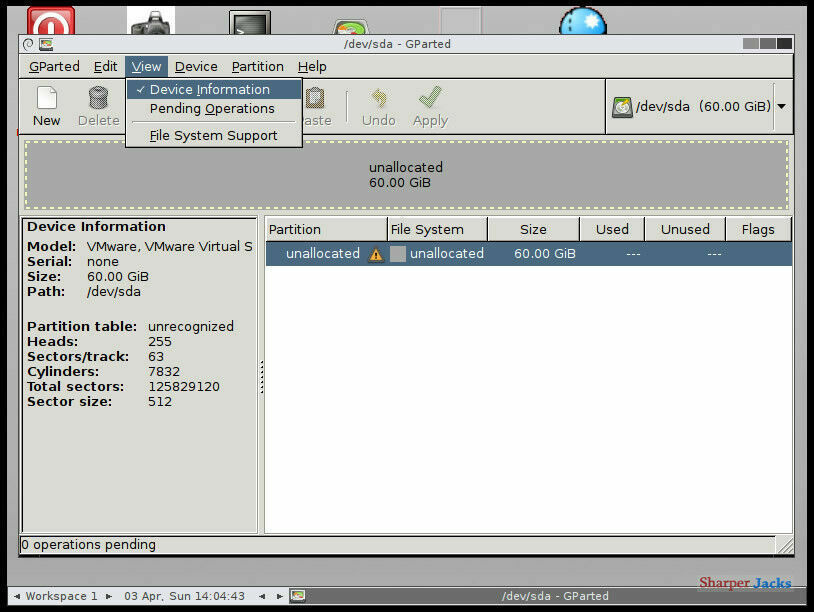The image size is (814, 612).
Task: Click the 'unrecognized' partition table value
Action: (191, 327)
